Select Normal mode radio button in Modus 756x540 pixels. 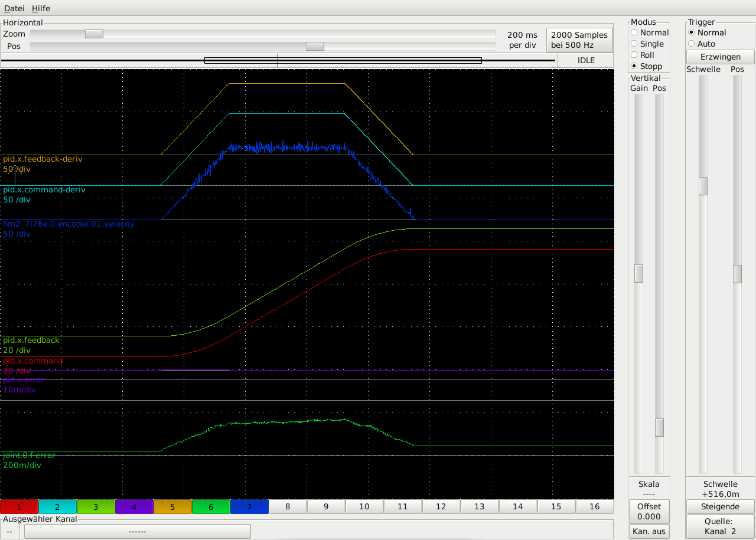(650, 32)
